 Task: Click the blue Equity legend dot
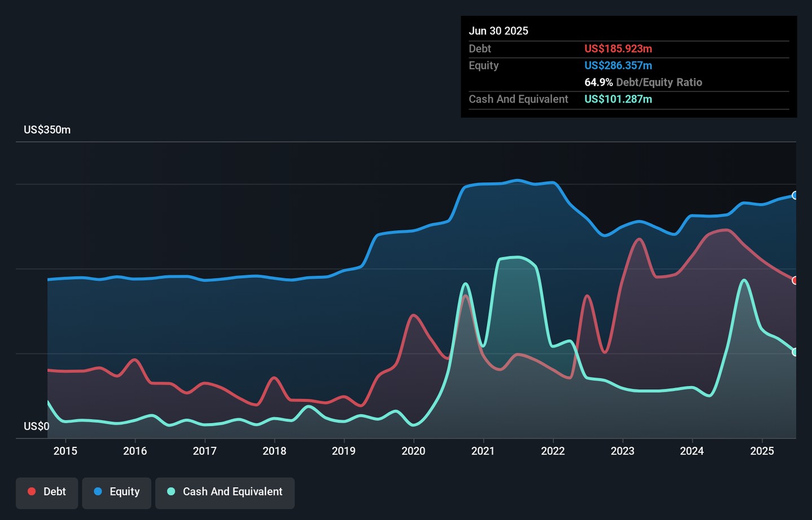[98, 492]
